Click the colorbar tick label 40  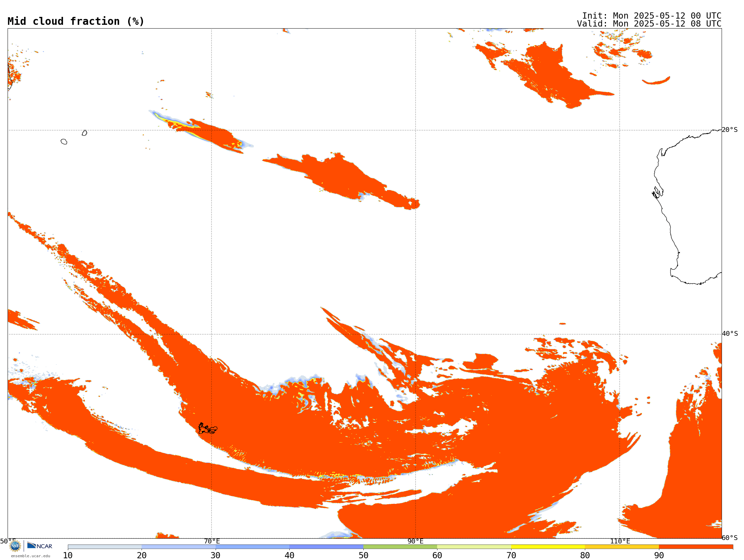(289, 556)
